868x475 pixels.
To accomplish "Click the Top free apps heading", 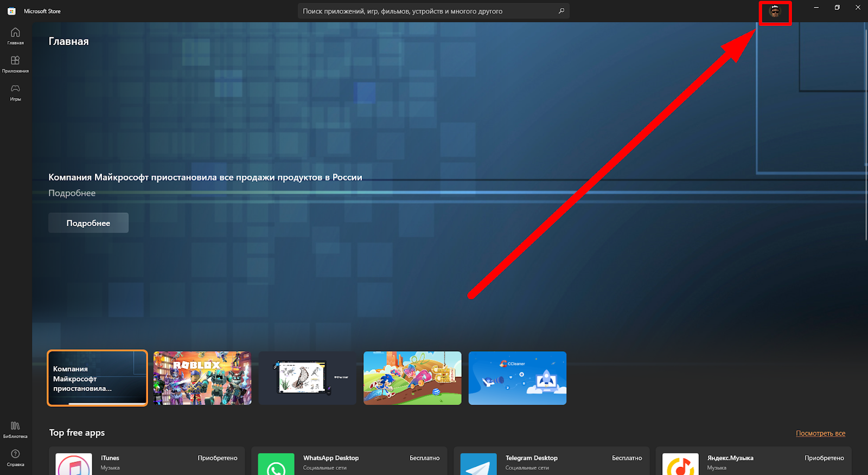I will [77, 433].
